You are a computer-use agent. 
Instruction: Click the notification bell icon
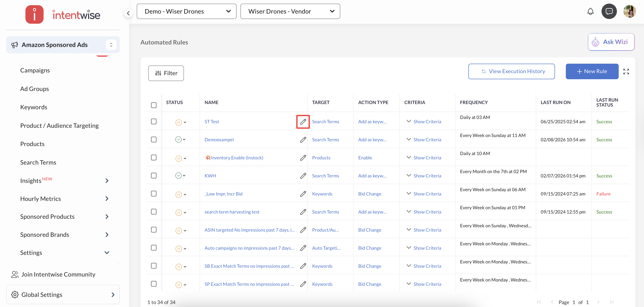[590, 12]
